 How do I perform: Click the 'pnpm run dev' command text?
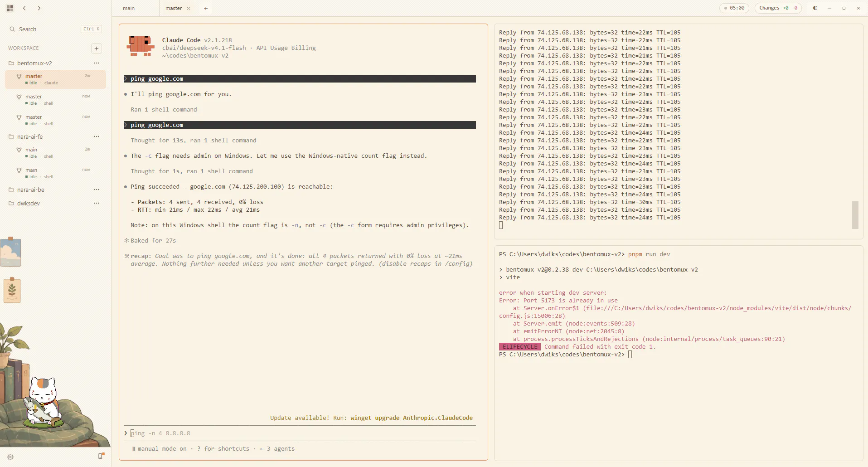point(649,254)
